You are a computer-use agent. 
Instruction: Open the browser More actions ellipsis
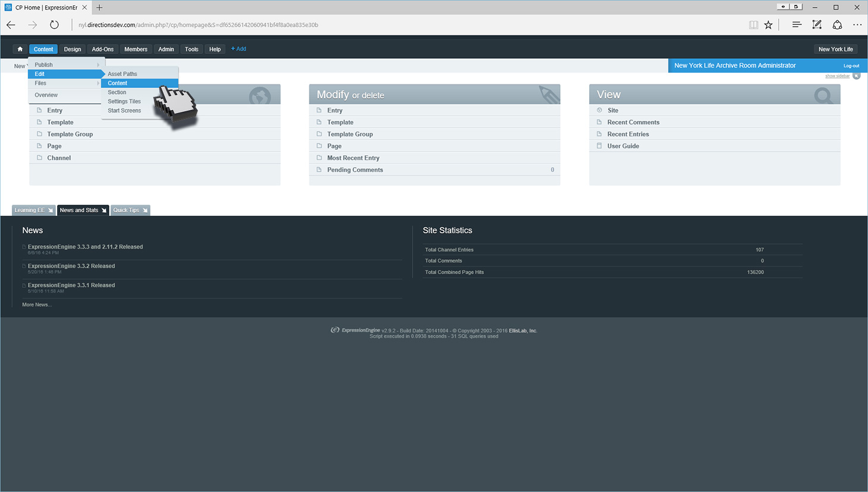tap(857, 25)
